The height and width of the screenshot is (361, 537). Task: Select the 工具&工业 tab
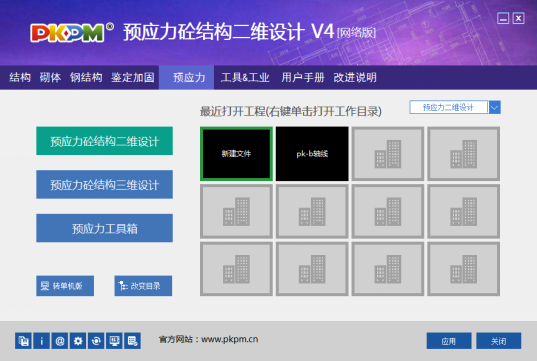click(245, 77)
